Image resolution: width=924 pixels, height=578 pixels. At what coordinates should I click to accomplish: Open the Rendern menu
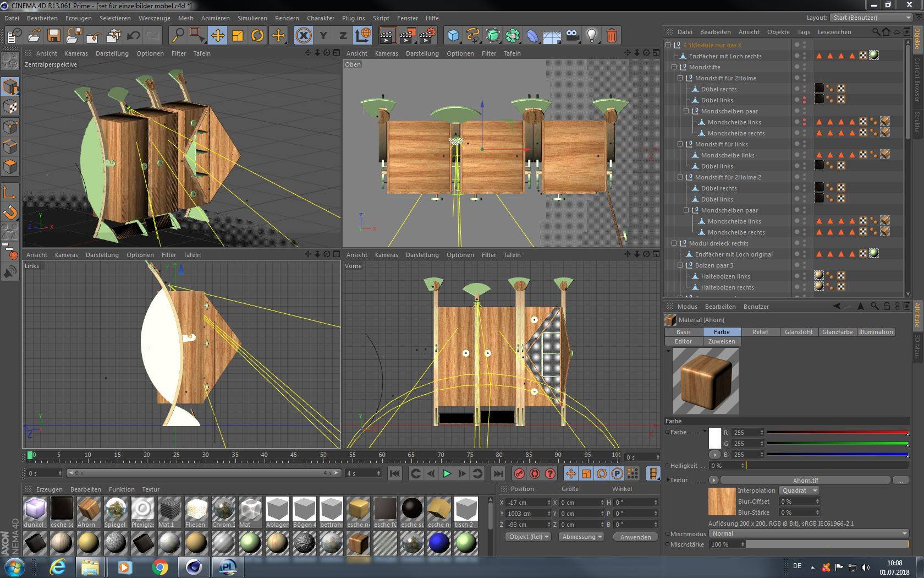(287, 18)
